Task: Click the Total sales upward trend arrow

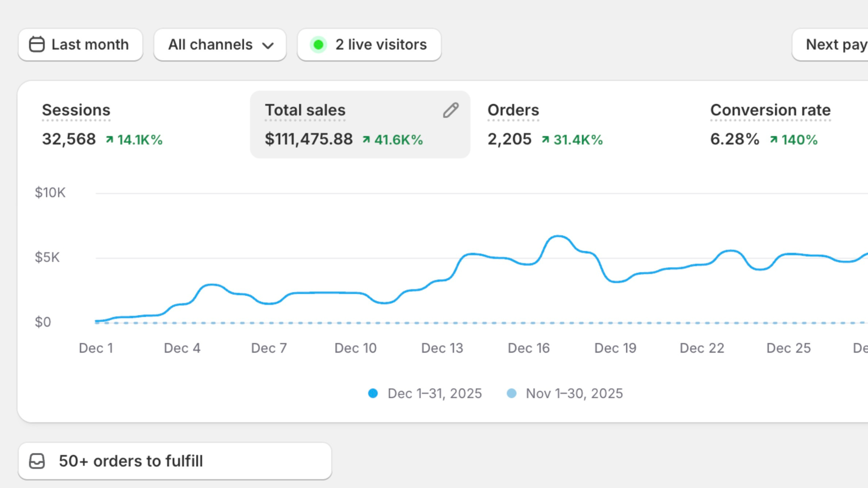Action: pos(366,140)
